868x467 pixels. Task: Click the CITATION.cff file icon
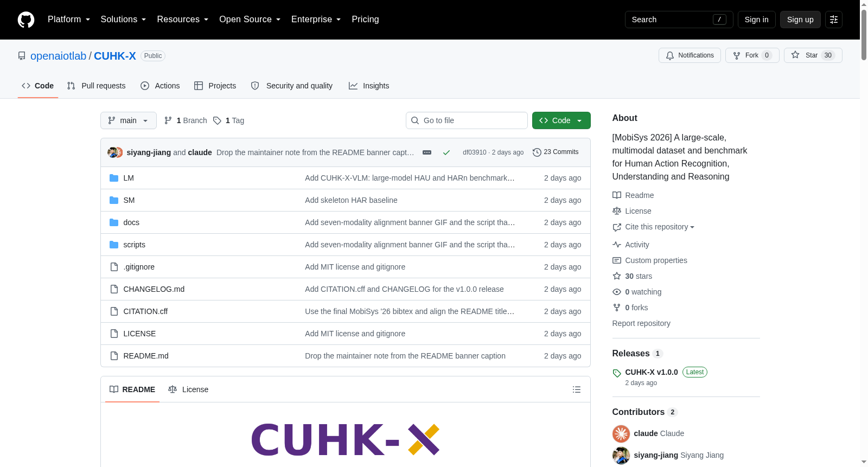click(114, 311)
